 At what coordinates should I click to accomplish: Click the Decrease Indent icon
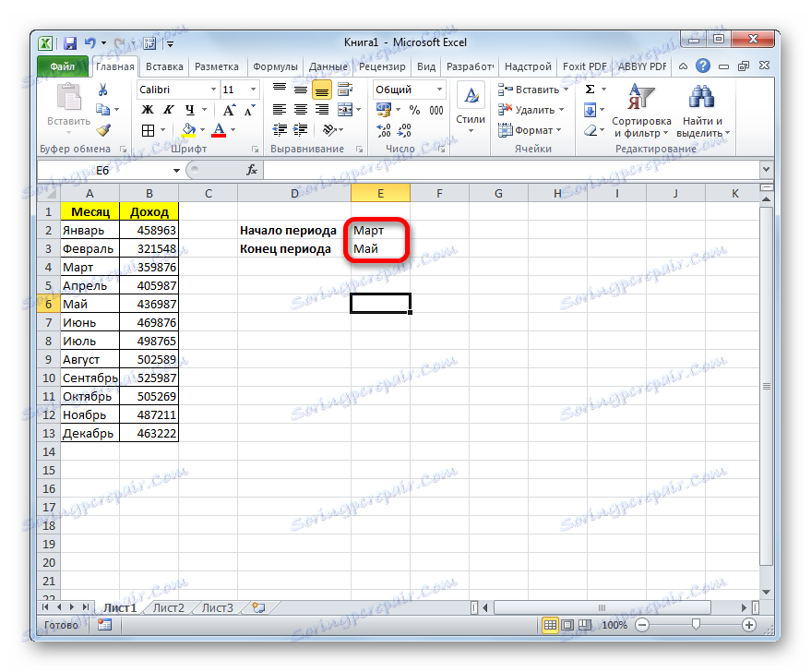click(x=280, y=130)
